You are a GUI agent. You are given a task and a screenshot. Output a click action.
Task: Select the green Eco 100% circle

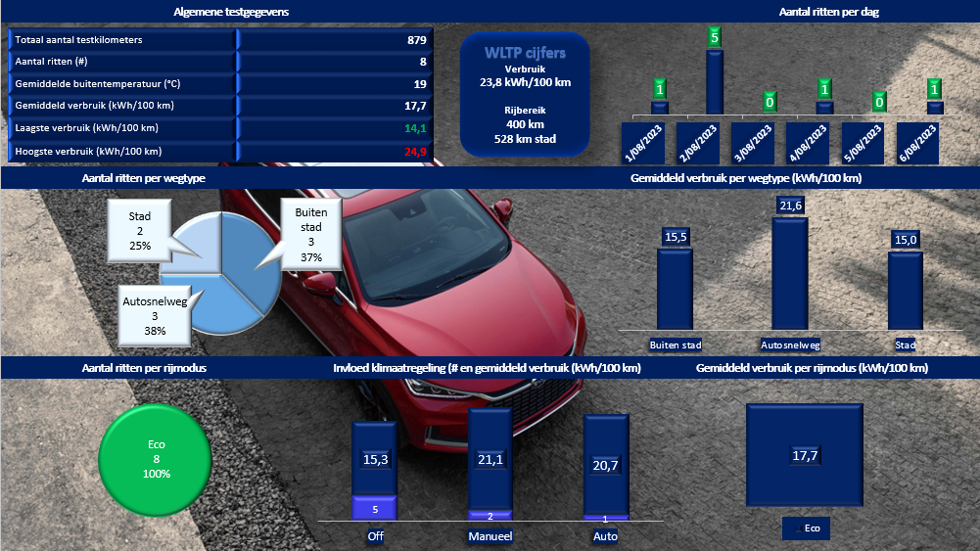pos(155,460)
